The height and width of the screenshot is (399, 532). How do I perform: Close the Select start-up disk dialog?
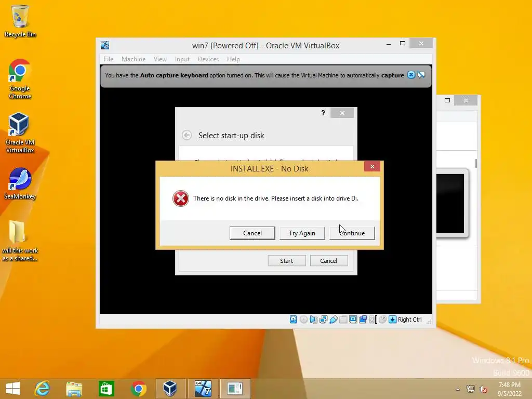click(342, 113)
